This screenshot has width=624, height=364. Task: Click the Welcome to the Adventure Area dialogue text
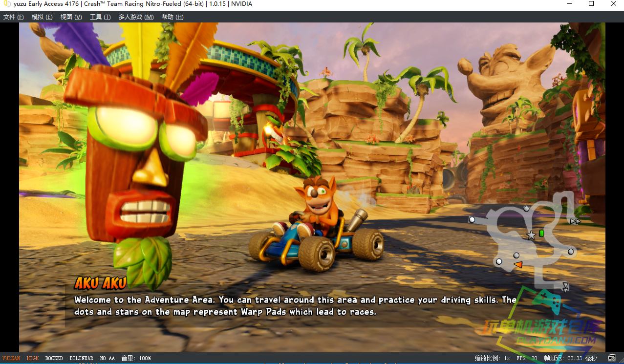coord(295,306)
